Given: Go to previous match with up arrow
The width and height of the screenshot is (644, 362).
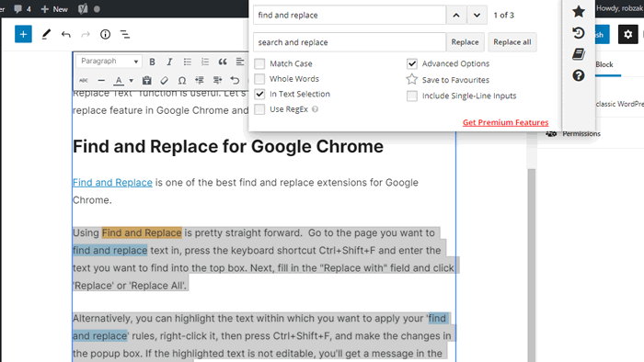Looking at the screenshot, I should click(x=456, y=16).
